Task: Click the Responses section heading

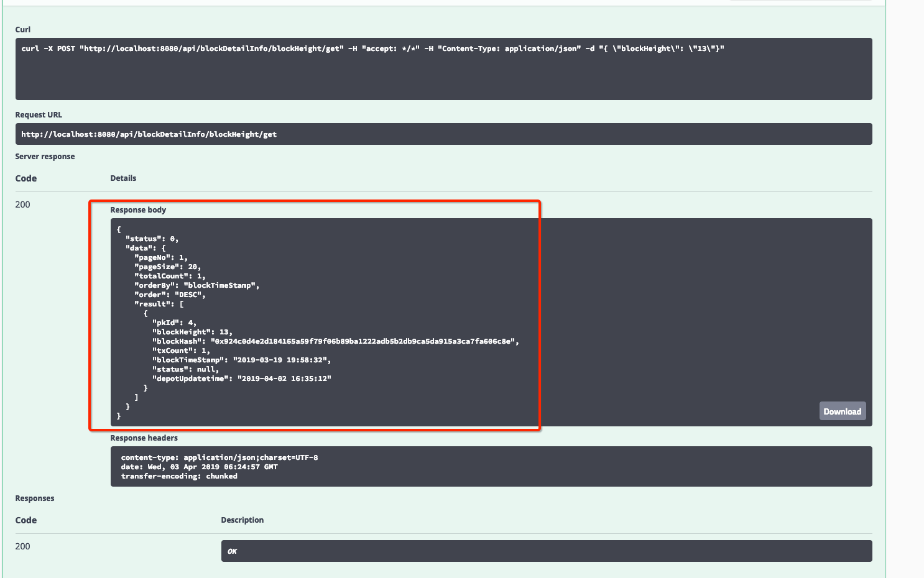Action: pos(35,498)
